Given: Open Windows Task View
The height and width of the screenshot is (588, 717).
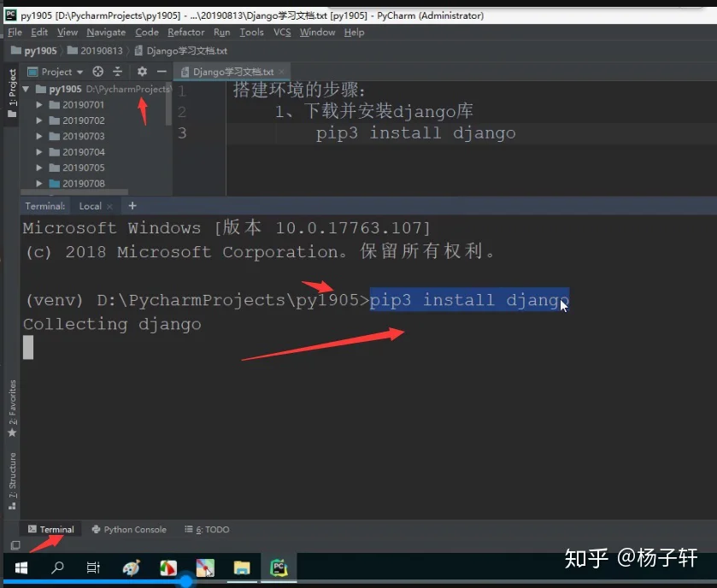Looking at the screenshot, I should pos(93,567).
